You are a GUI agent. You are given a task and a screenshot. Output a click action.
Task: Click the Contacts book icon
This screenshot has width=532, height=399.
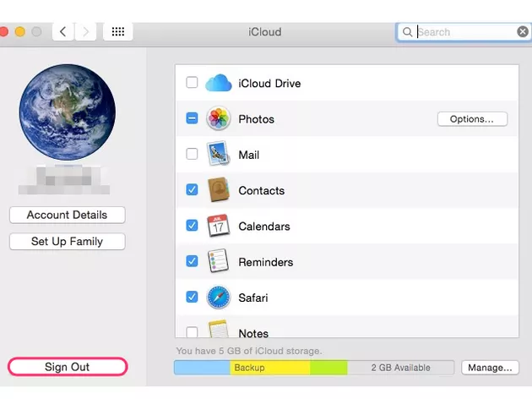(x=218, y=189)
